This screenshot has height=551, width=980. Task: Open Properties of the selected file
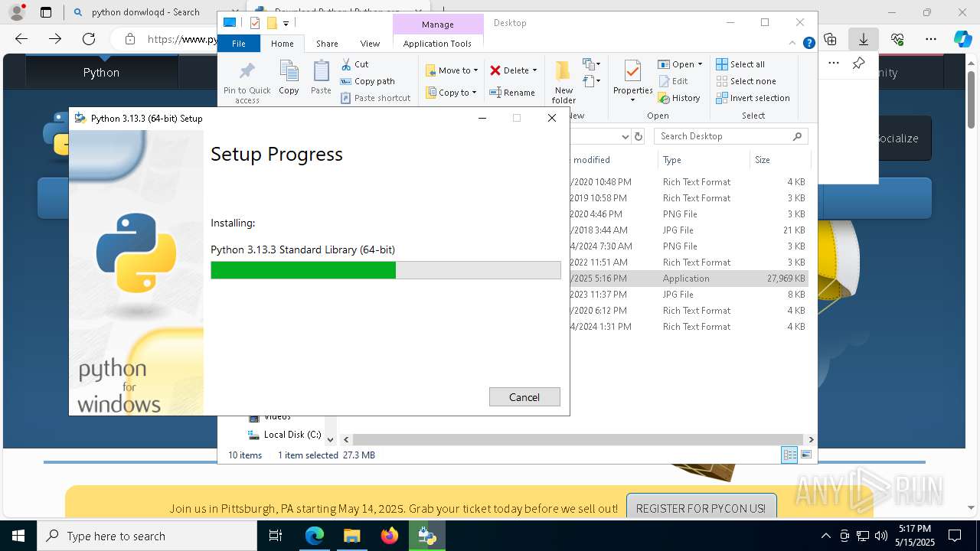point(632,82)
